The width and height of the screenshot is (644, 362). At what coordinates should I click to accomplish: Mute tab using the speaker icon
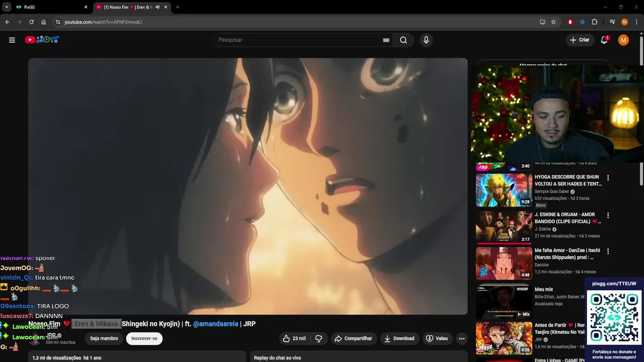pos(157,7)
